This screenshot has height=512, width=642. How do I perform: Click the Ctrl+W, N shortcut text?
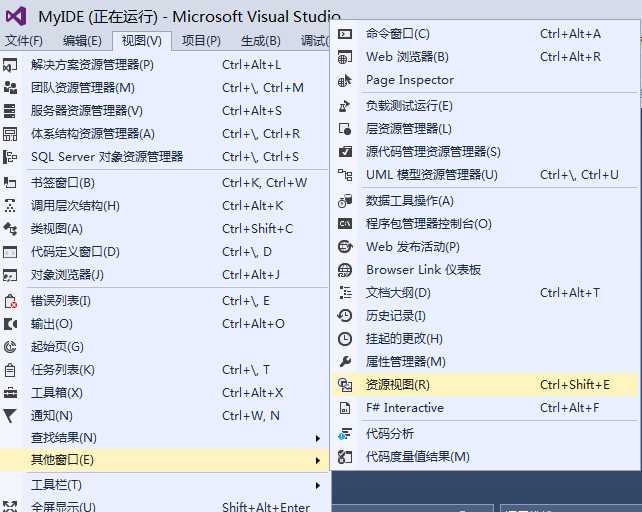tap(251, 416)
